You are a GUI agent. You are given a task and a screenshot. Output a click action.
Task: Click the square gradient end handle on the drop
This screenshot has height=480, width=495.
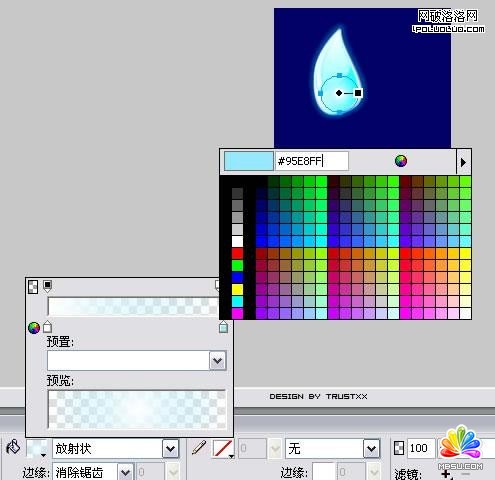358,93
